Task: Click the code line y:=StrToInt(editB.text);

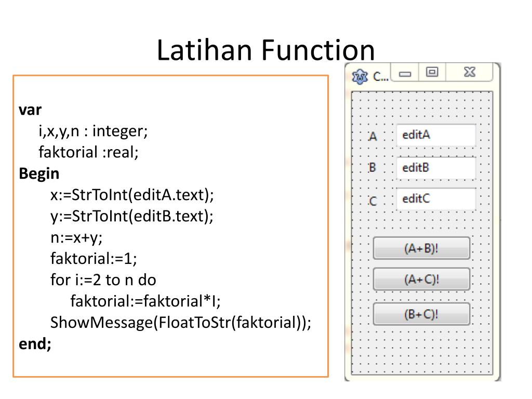Action: coord(132,216)
